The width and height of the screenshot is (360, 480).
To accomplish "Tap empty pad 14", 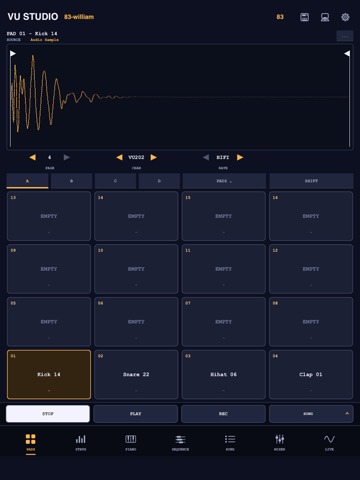I will [136, 216].
